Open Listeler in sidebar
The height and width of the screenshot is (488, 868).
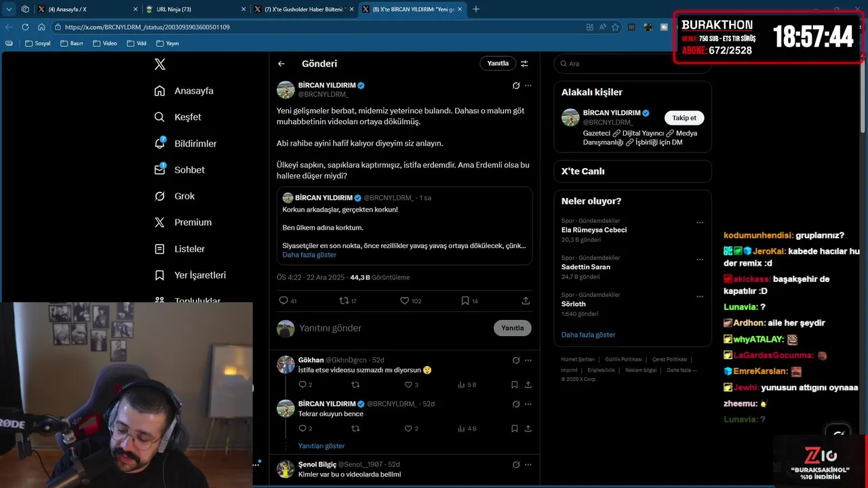[x=179, y=249]
